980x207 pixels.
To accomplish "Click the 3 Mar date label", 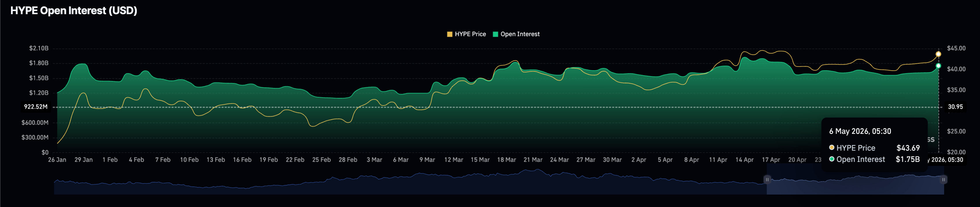I will pos(374,160).
